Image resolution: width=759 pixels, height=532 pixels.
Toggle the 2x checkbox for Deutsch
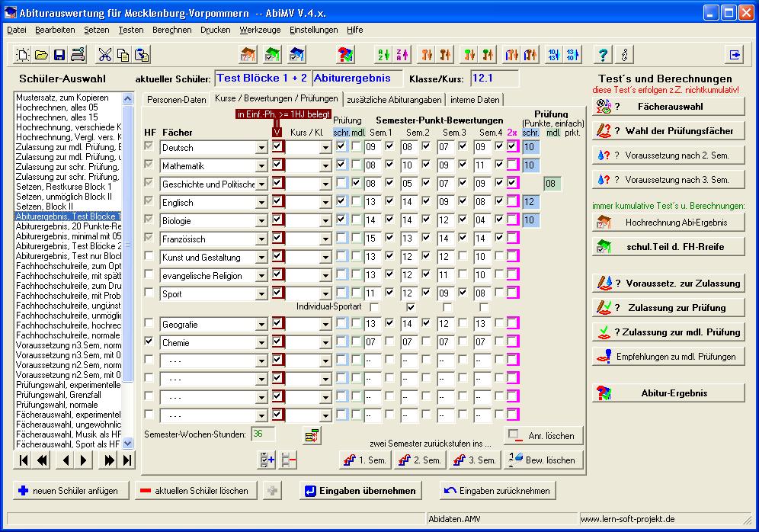[512, 147]
